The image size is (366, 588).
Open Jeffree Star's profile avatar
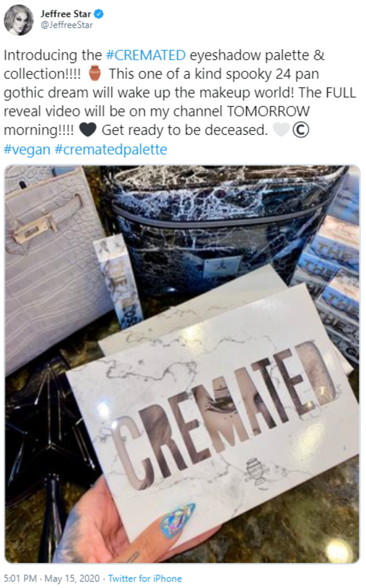tap(19, 20)
